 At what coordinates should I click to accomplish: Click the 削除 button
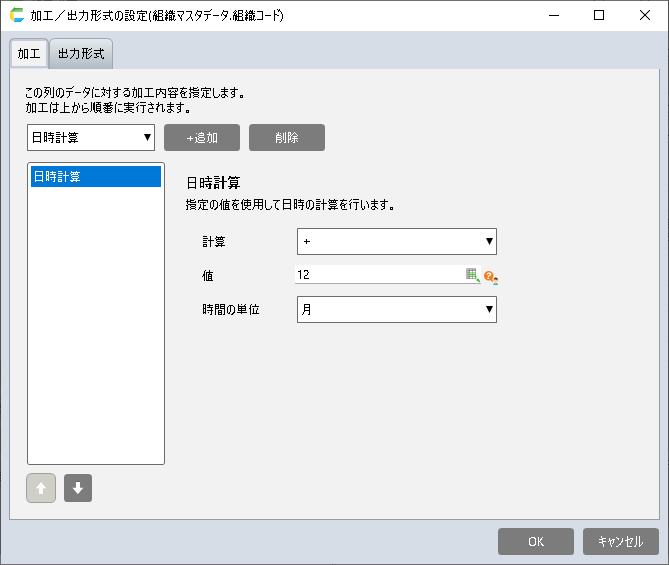tap(286, 137)
